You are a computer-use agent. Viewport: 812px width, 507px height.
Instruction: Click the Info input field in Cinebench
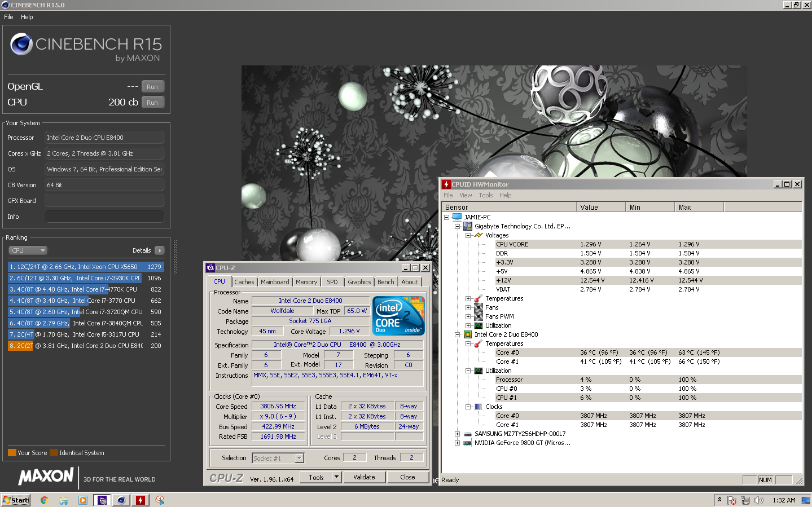(x=104, y=217)
